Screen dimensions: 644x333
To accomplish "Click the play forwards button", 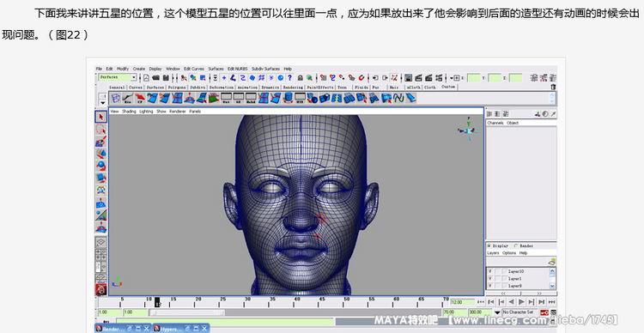I will (521, 302).
